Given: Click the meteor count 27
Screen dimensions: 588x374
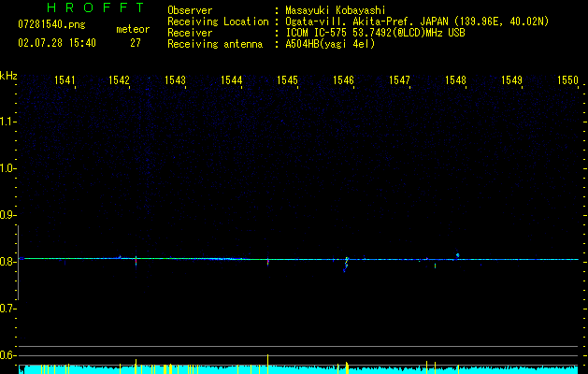Looking at the screenshot, I should 136,43.
